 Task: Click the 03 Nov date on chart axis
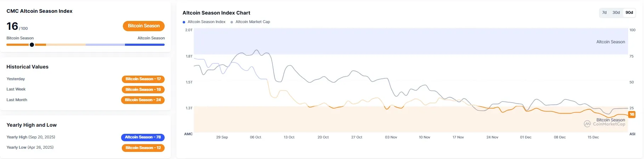[x=391, y=137]
